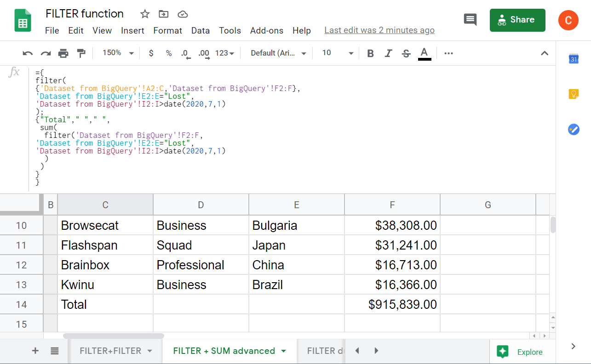Open the Print icon
This screenshot has width=591, height=364.
coord(63,53)
